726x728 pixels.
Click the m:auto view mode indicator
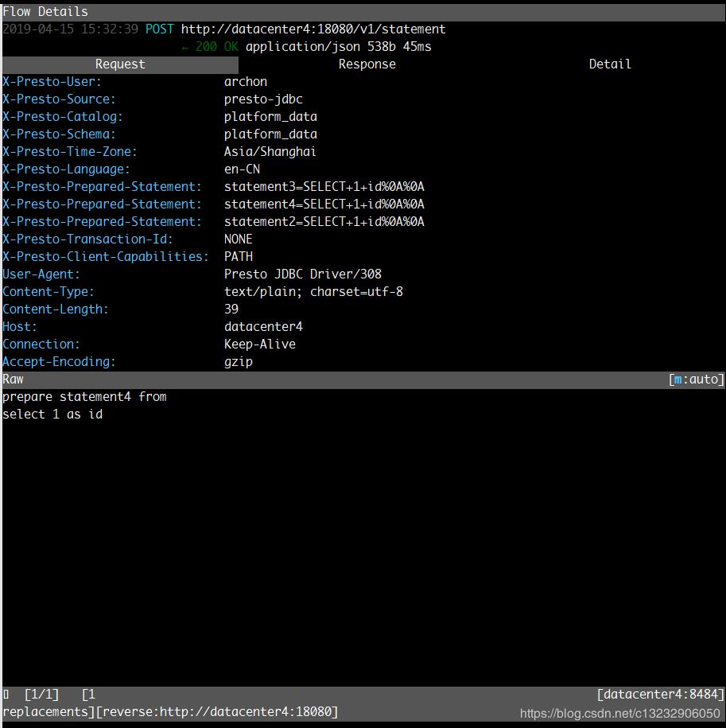pos(697,379)
